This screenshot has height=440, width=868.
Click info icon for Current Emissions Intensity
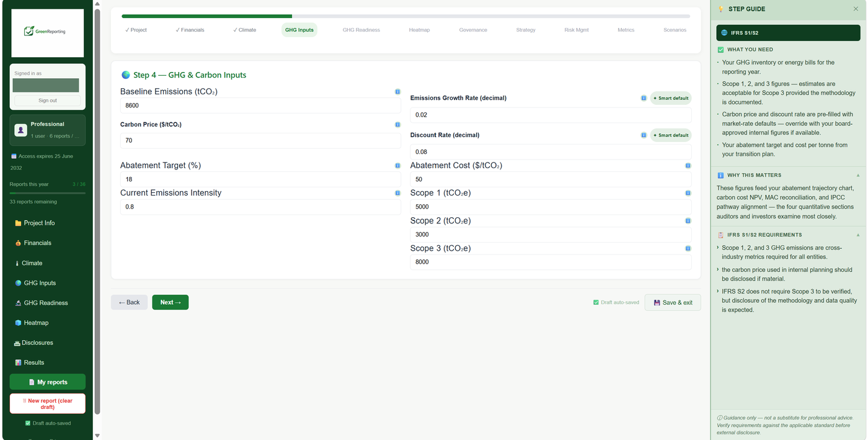click(397, 193)
